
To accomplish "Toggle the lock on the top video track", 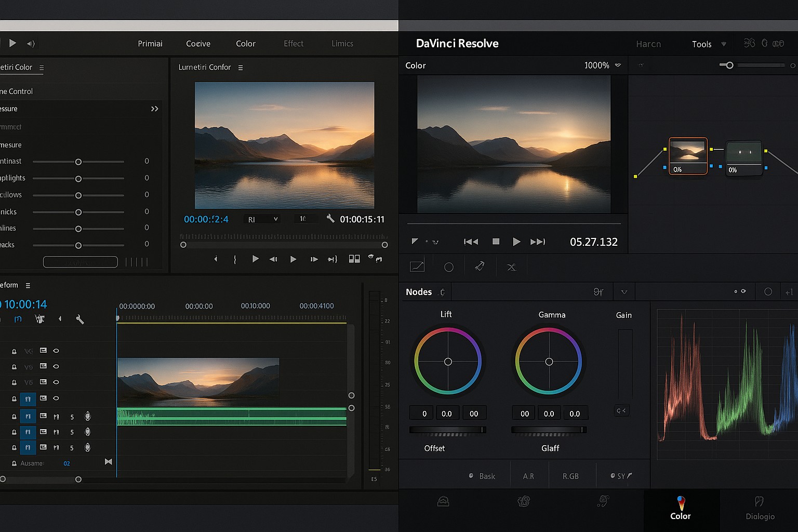I will pyautogui.click(x=14, y=351).
